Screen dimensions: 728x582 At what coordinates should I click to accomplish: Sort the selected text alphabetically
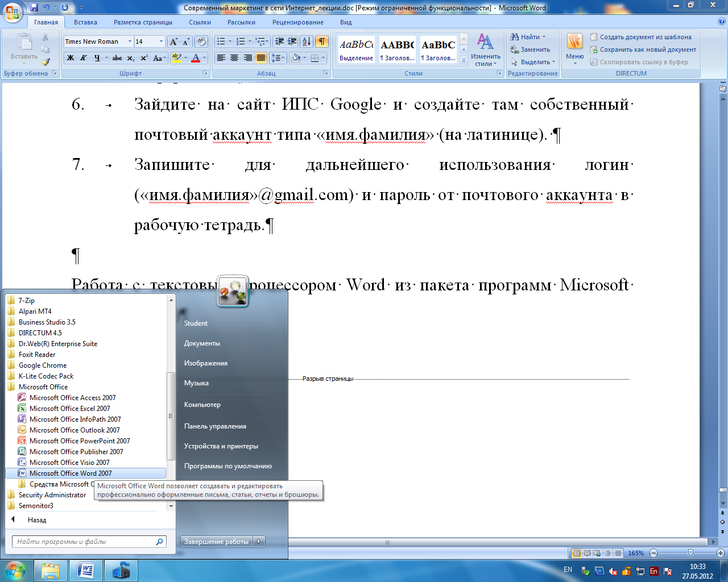coord(307,41)
